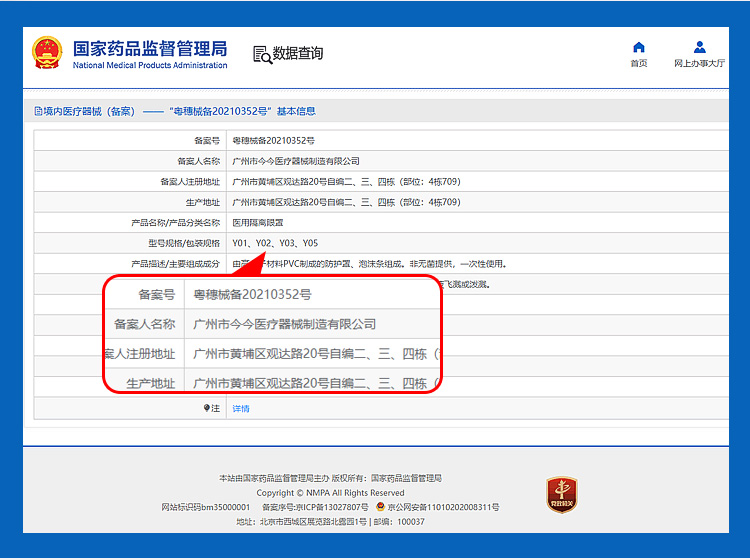Click the 网上办事大厅 label
The width and height of the screenshot is (750, 560).
pyautogui.click(x=699, y=63)
